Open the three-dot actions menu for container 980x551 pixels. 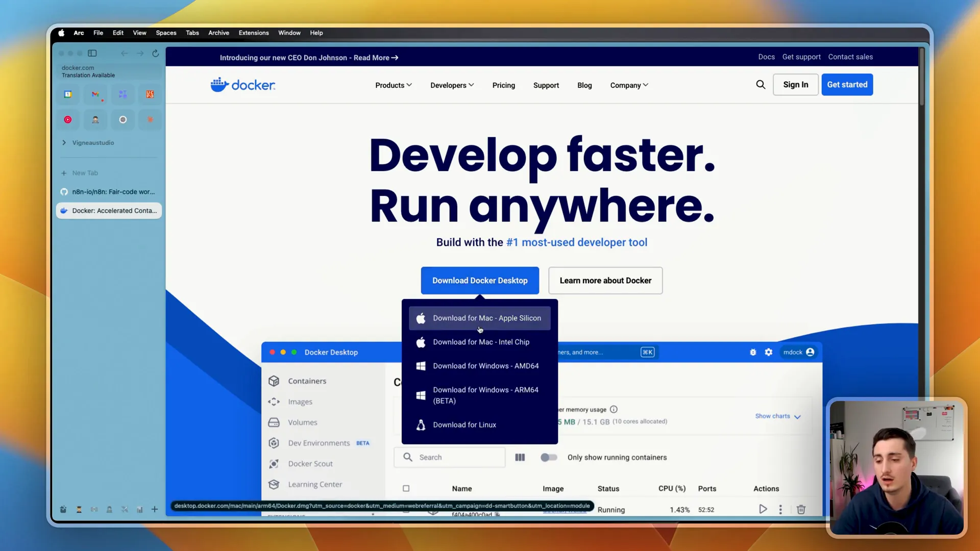[780, 509]
